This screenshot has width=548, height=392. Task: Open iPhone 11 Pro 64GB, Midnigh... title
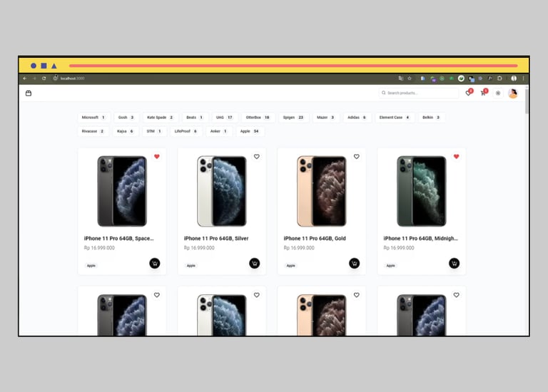point(420,239)
